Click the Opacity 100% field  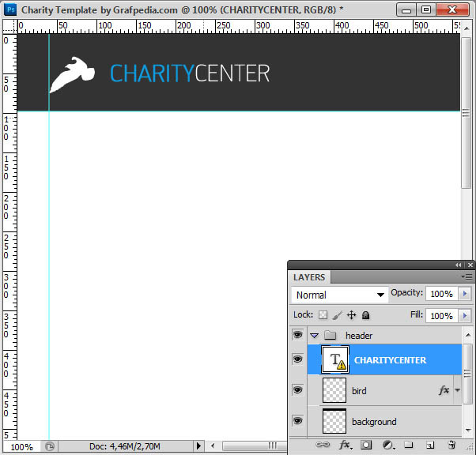pos(442,294)
